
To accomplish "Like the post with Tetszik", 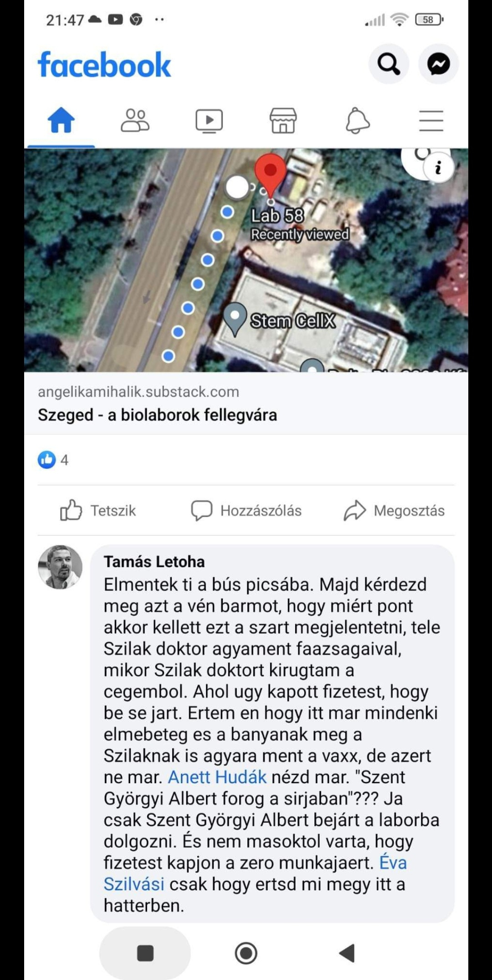I will point(97,510).
